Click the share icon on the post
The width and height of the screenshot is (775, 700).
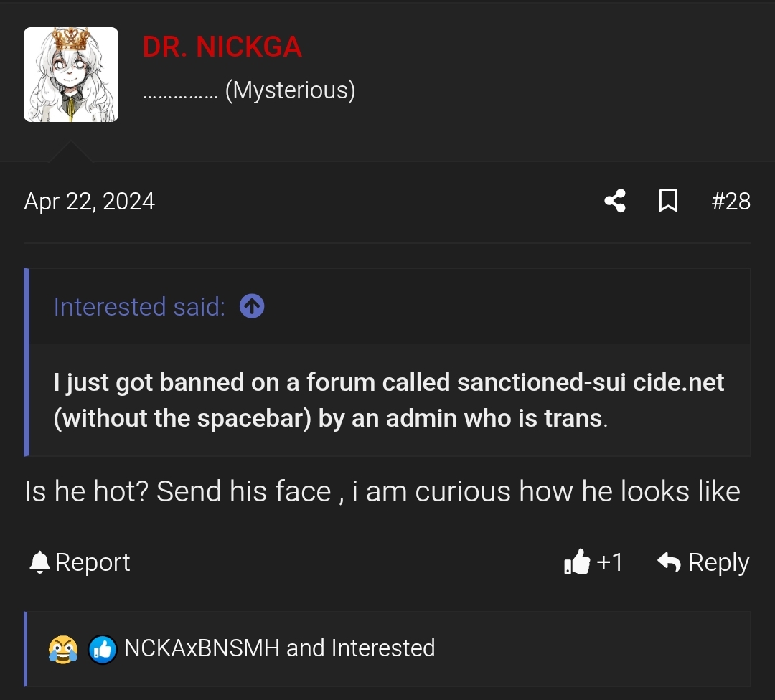click(x=615, y=201)
